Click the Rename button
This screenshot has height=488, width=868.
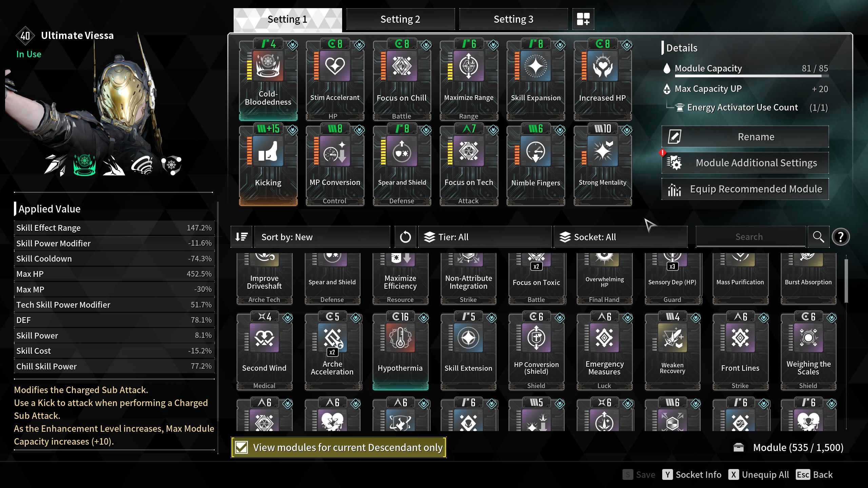pos(745,137)
